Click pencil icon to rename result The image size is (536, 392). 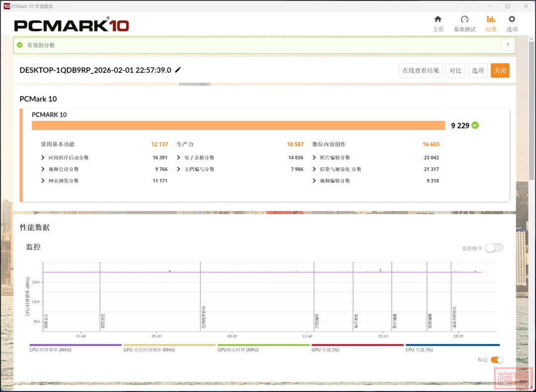178,70
